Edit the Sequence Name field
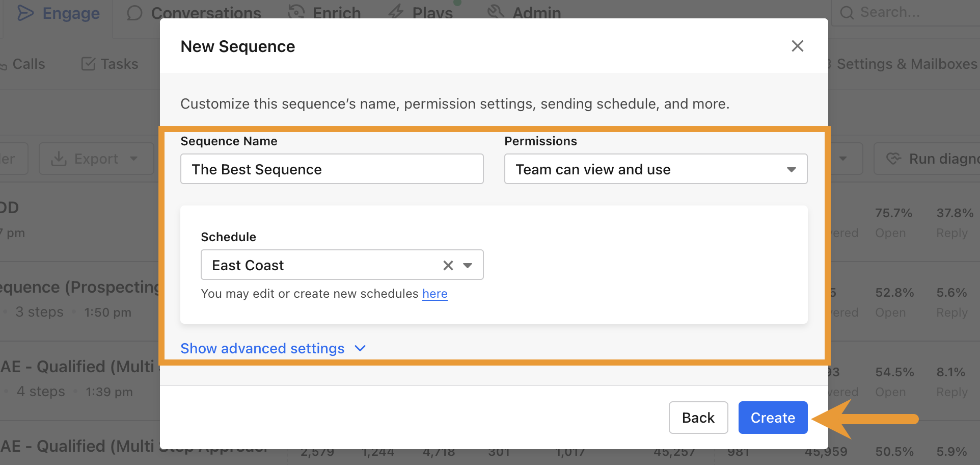The height and width of the screenshot is (465, 980). (332, 169)
